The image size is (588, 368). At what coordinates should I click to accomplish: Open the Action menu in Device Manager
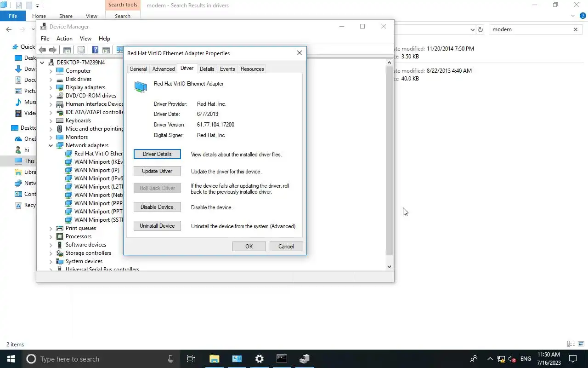pos(64,39)
